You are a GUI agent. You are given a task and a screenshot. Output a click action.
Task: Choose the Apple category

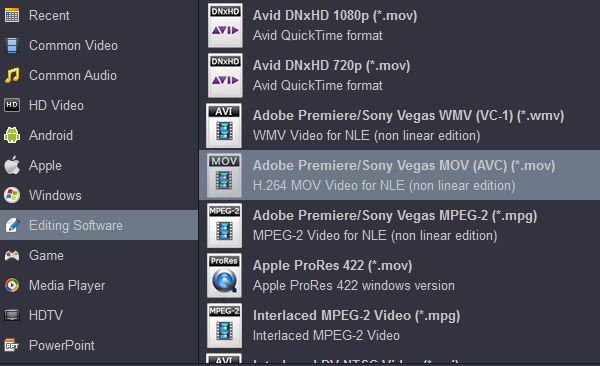[99, 165]
